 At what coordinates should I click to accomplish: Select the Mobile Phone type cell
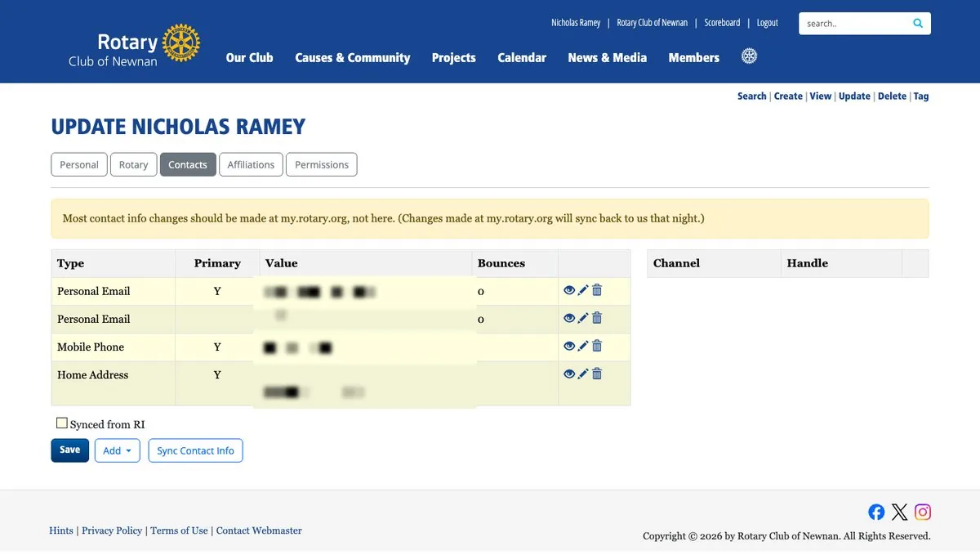(114, 347)
